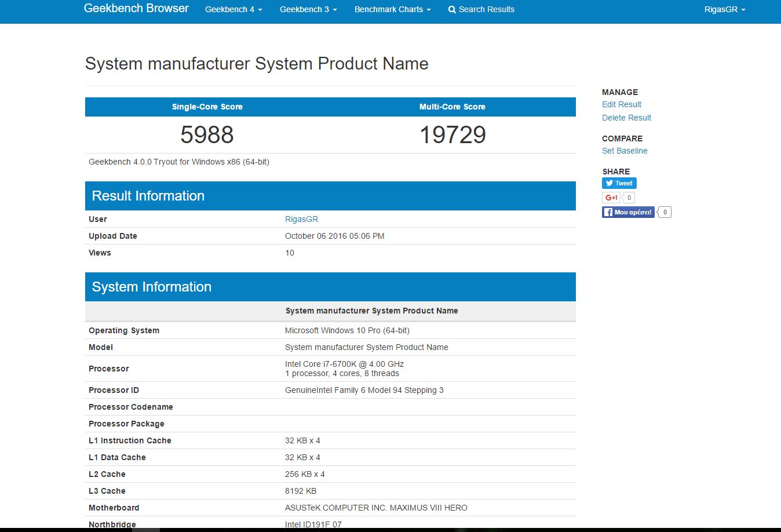Click the ASUSTeK MAXIMUS VIII HERO motherboard text
This screenshot has width=781, height=532.
pyautogui.click(x=376, y=508)
